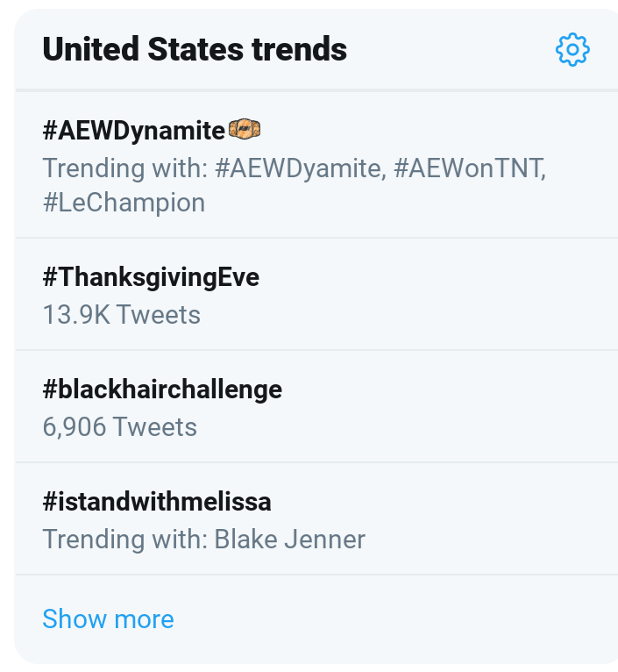The width and height of the screenshot is (618, 672).
Task: Click the United States trends heading
Action: 195,49
